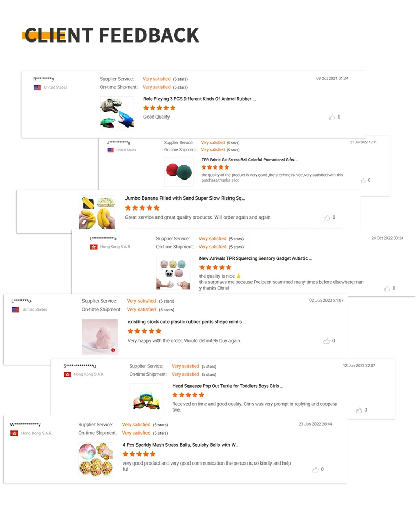Open the sparkly mesh balls product thumbnail
The width and height of the screenshot is (420, 505).
96,460
